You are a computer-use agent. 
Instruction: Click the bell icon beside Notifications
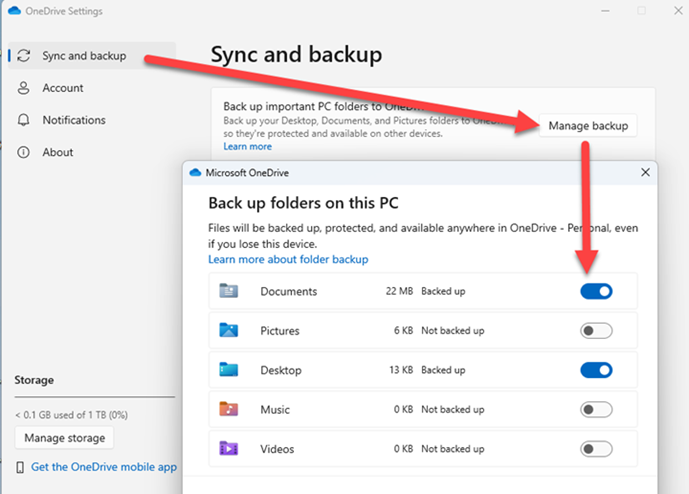23,120
